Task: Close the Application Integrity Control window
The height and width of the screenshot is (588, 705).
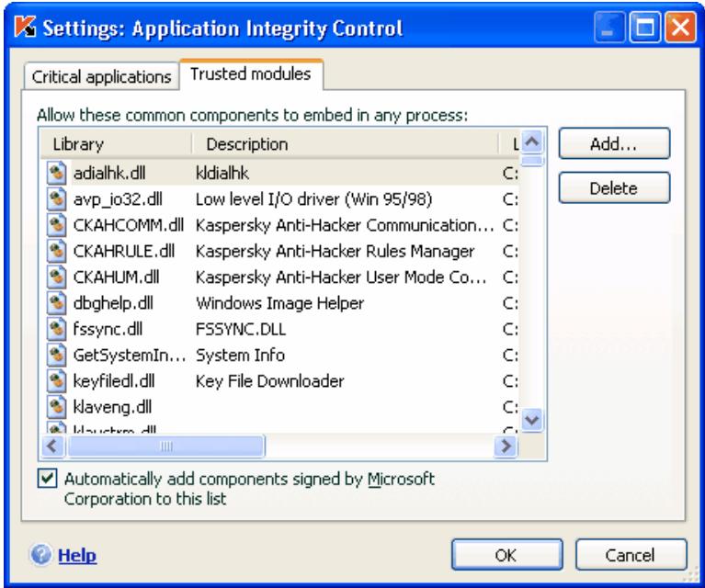Action: pos(680,28)
